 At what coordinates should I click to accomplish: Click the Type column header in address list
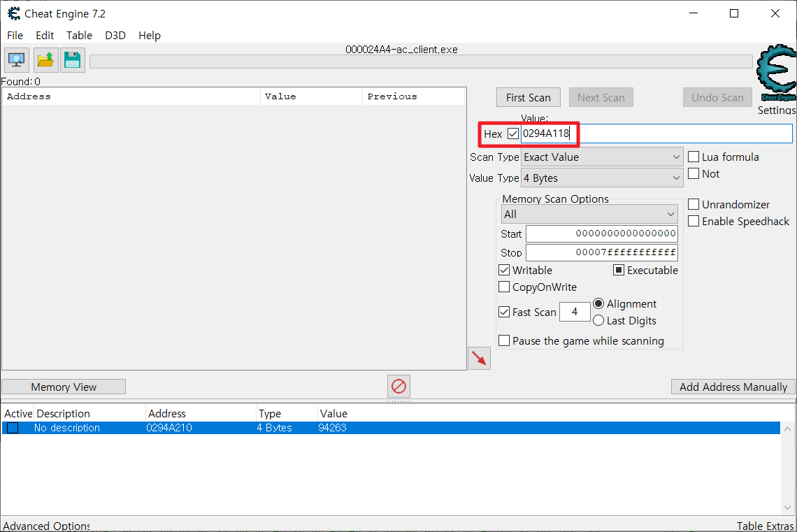[287, 414]
